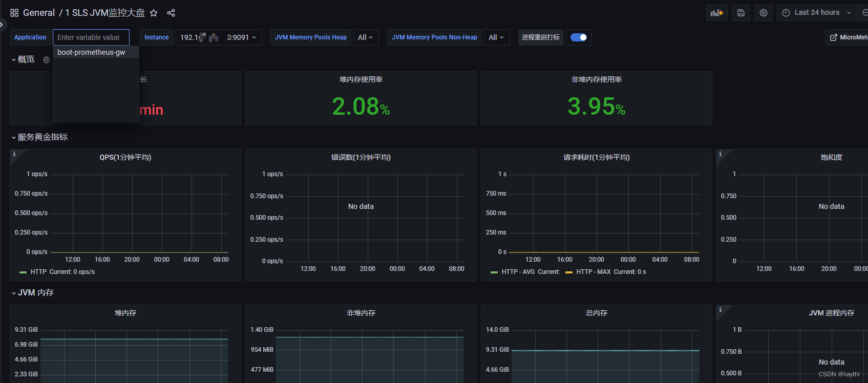Open the Instance address dropdown
The image size is (868, 383).
(218, 37)
